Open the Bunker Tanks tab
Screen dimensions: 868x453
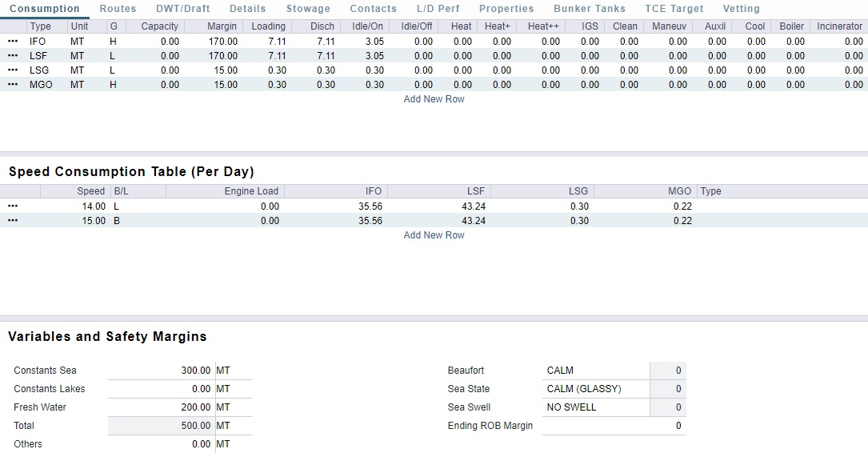point(589,9)
